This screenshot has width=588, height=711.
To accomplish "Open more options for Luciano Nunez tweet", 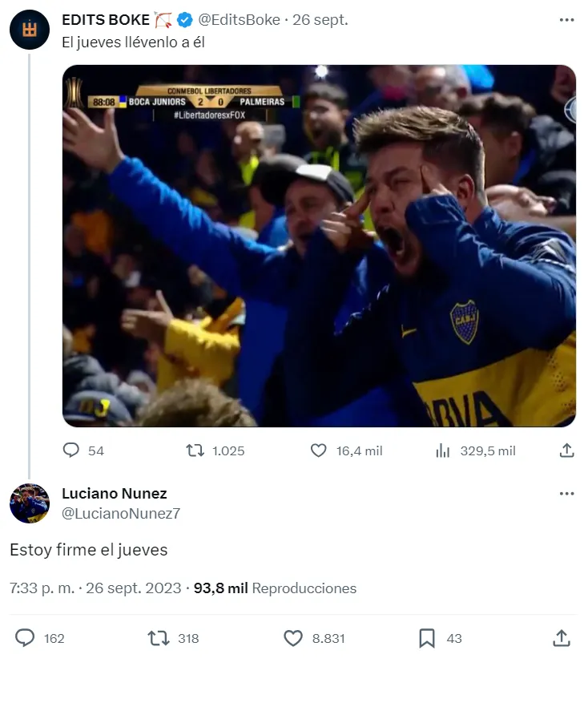I will click(x=566, y=494).
